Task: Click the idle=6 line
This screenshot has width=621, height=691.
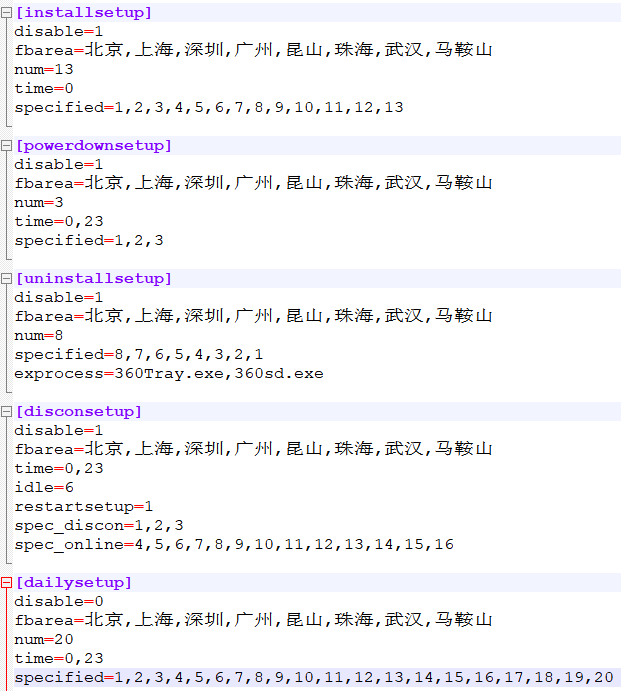Action: point(44,487)
